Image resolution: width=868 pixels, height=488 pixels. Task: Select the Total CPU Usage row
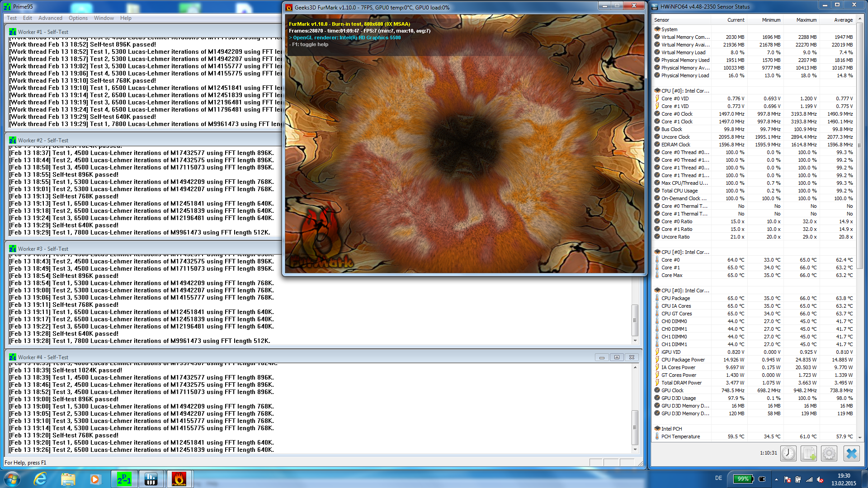tap(754, 191)
